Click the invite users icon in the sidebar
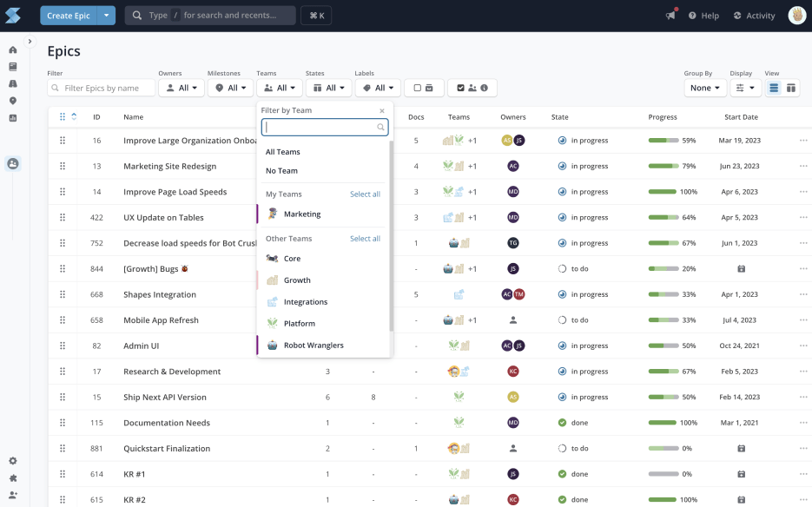812x507 pixels. [13, 494]
